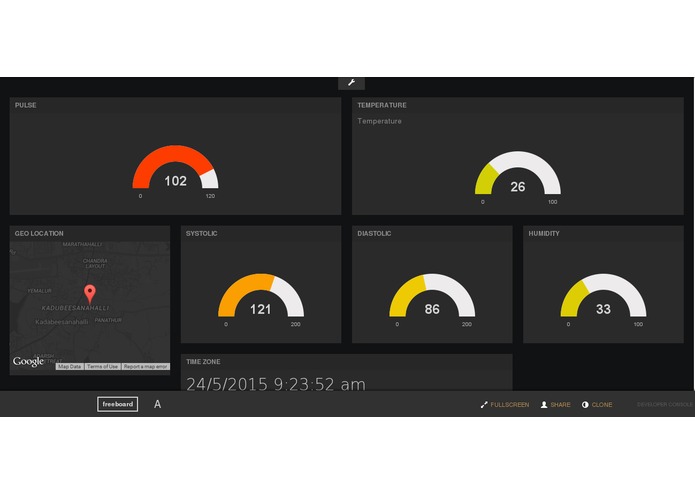Screen dimensions: 695x494
Task: Click the 120 max label under Pulse gauge
Action: pyautogui.click(x=210, y=196)
